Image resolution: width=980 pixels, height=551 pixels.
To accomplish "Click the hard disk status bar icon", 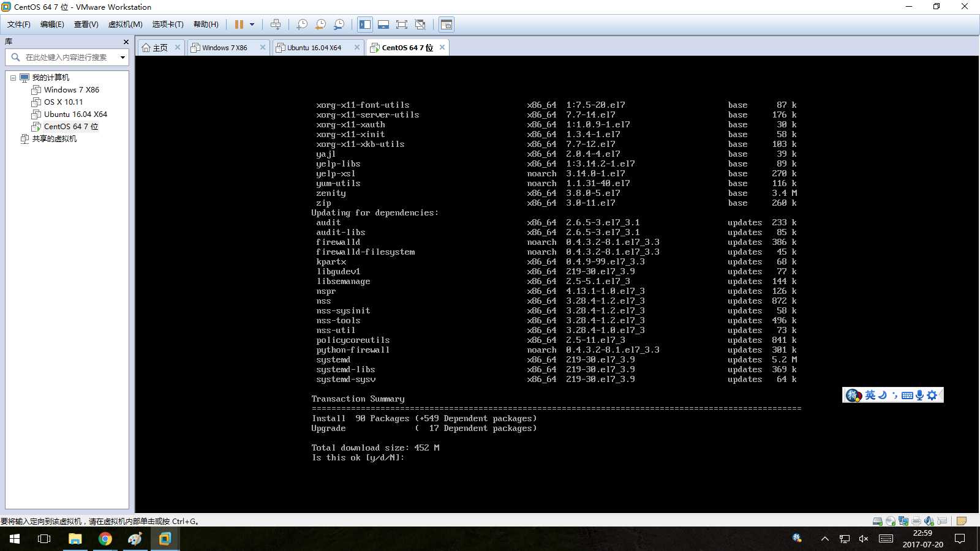I will pos(878,521).
